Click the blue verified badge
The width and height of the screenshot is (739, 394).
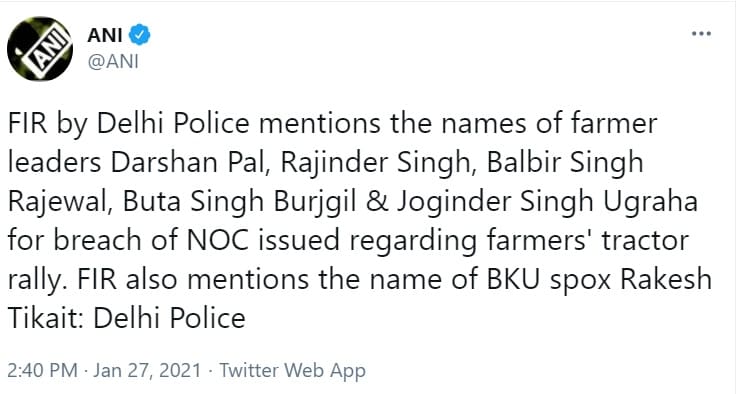click(140, 35)
